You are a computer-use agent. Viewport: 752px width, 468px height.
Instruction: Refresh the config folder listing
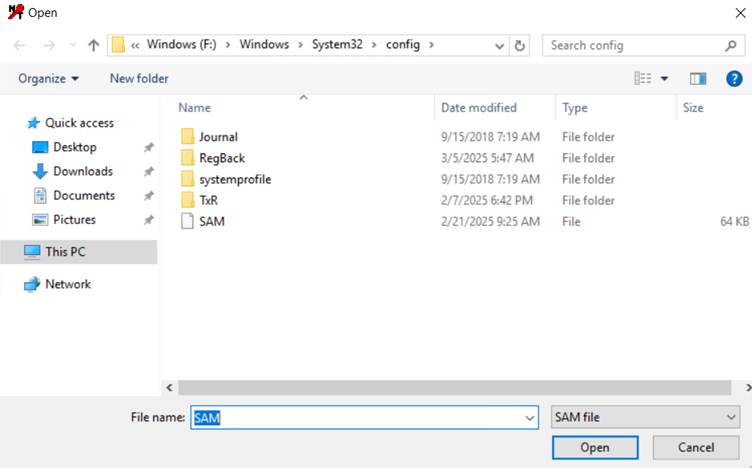point(519,46)
